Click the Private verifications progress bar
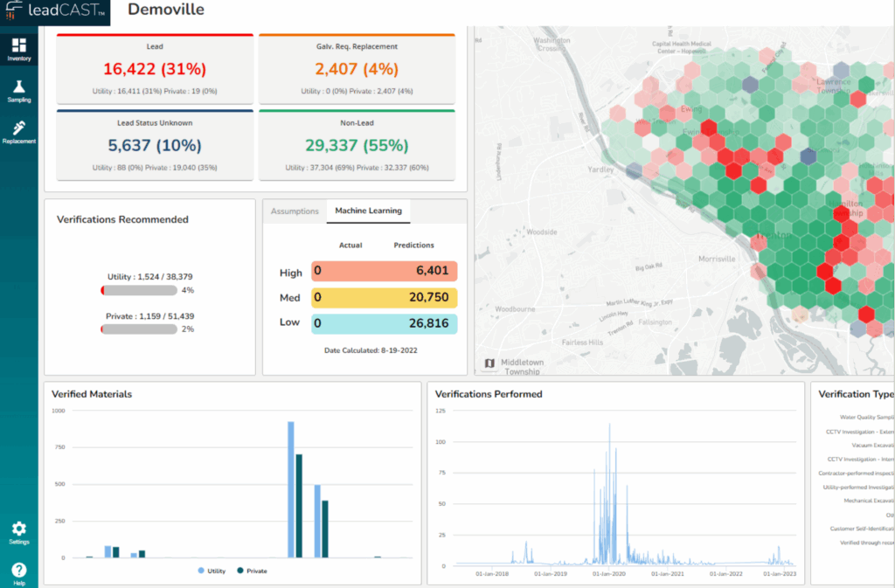 139,329
